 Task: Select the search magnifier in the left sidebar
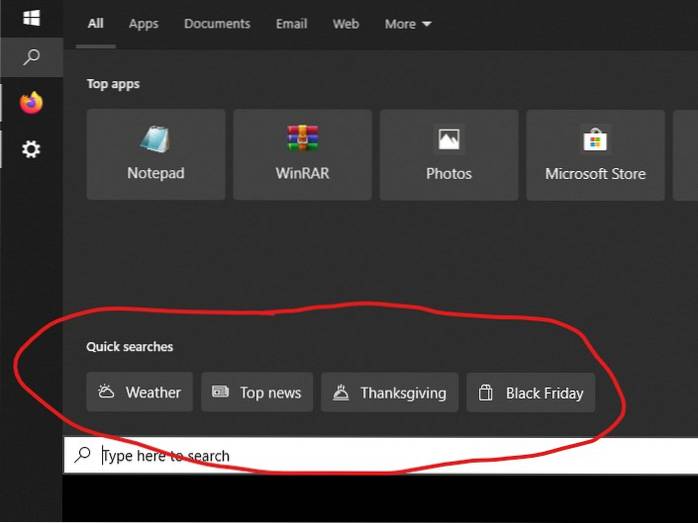[31, 58]
